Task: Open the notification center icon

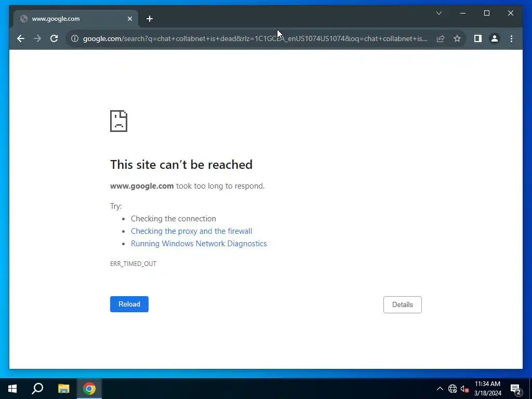Action: tap(516, 389)
